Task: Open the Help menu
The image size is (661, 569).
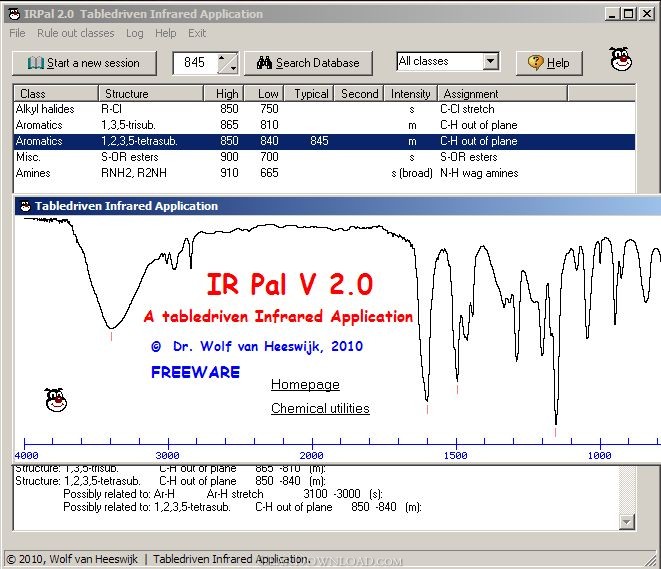Action: [165, 33]
